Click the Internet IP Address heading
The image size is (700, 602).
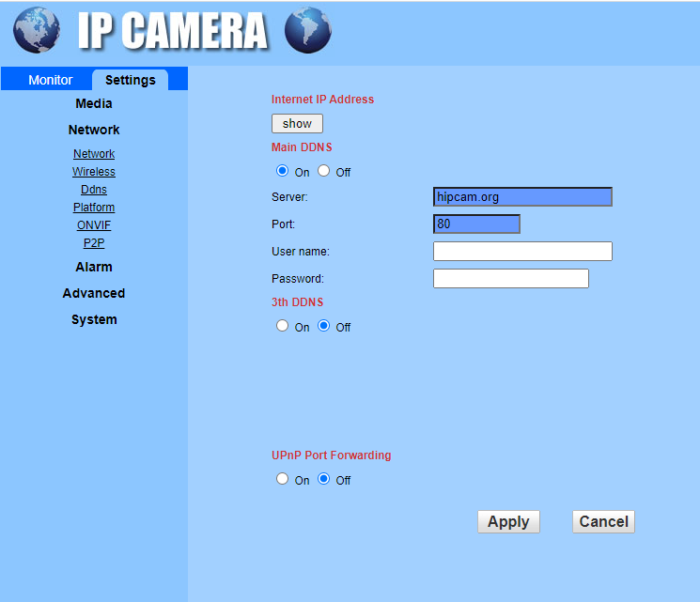323,99
